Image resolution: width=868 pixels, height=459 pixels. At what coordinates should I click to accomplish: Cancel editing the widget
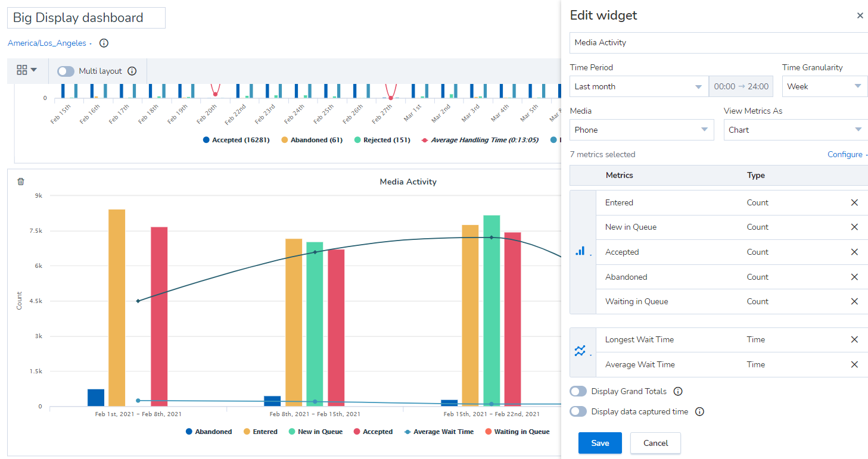(x=655, y=443)
